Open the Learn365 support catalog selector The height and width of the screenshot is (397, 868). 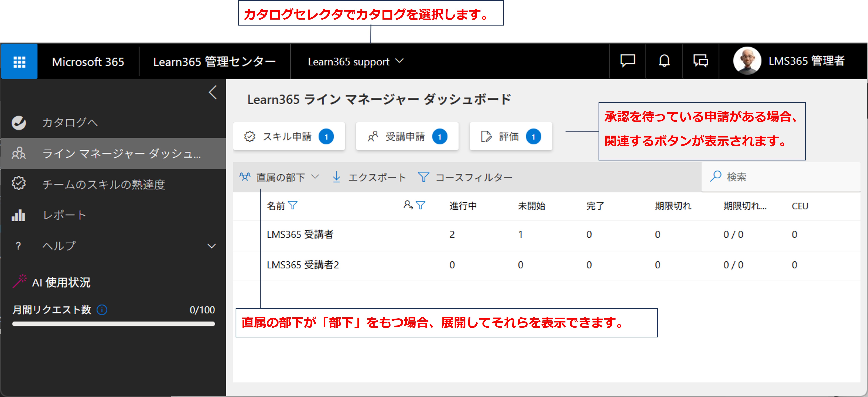click(x=355, y=62)
